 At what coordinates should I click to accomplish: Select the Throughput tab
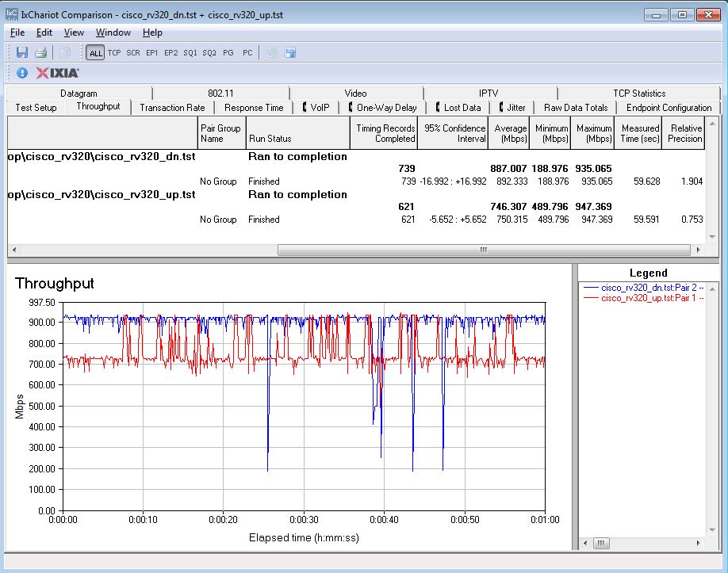(x=98, y=106)
